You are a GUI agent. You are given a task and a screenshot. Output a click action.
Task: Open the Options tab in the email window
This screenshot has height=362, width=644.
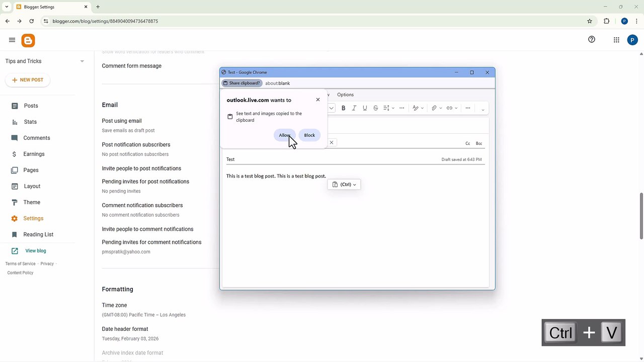click(345, 95)
